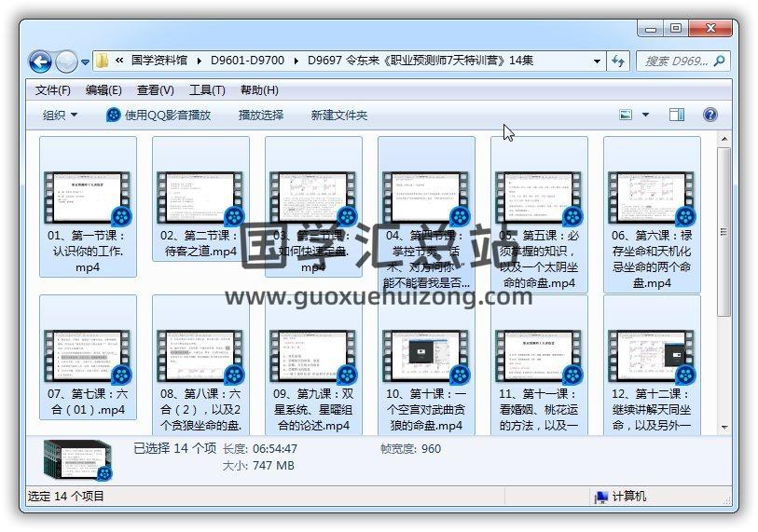Select video 09、第九课 双星系统
Screen dimensions: 758x532
313,365
